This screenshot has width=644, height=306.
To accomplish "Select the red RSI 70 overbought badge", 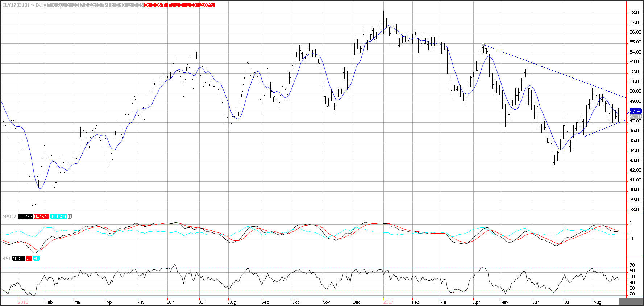I will [29, 258].
